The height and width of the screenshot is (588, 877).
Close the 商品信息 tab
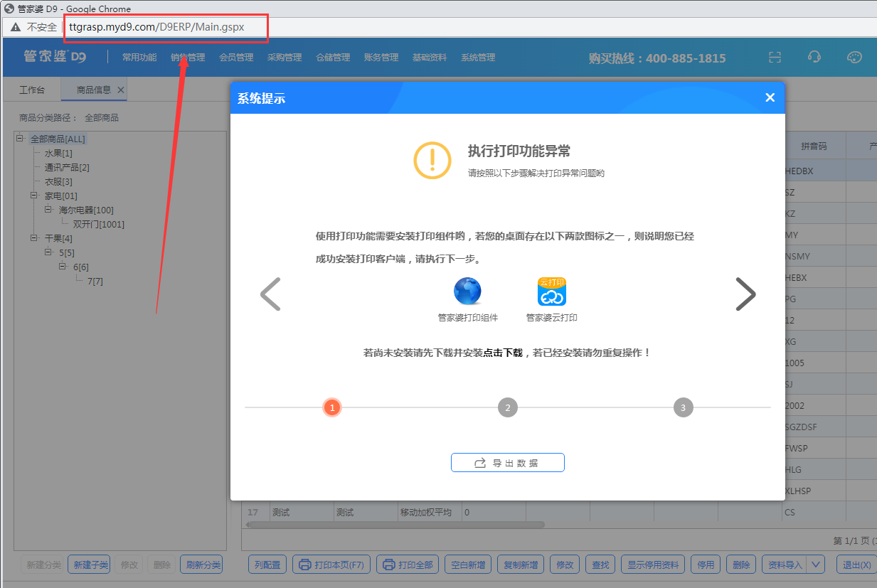click(121, 90)
